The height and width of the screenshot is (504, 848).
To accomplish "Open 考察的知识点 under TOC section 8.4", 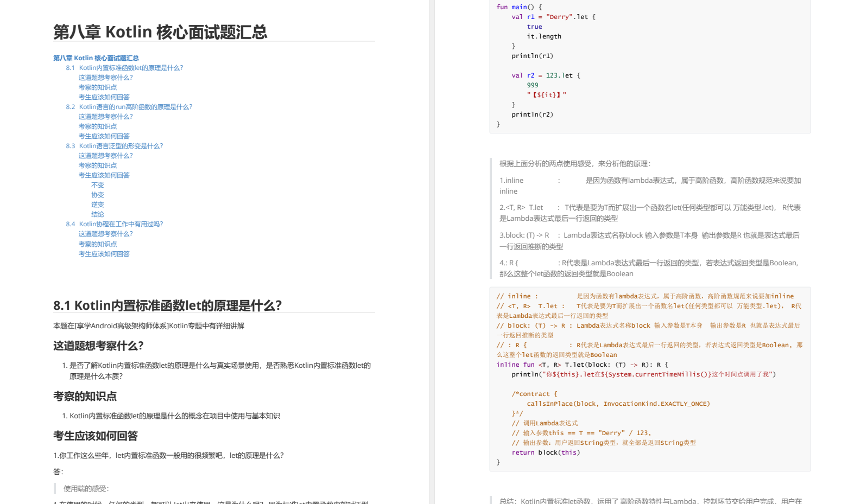I will pos(98,244).
